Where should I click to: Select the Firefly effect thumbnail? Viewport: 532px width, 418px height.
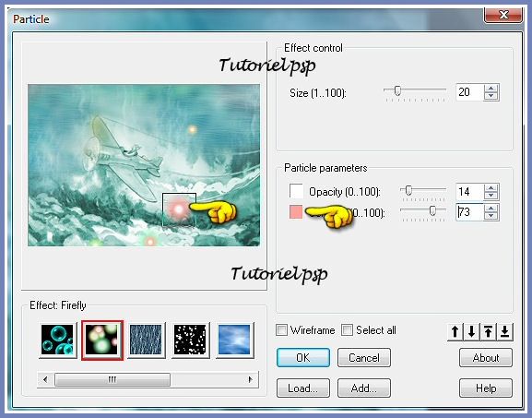[x=102, y=340]
